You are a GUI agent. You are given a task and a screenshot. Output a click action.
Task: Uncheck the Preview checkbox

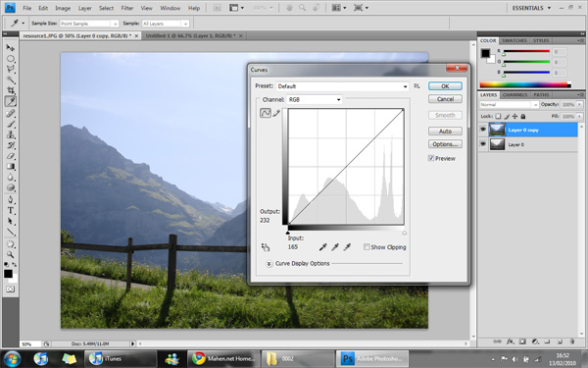pyautogui.click(x=431, y=158)
